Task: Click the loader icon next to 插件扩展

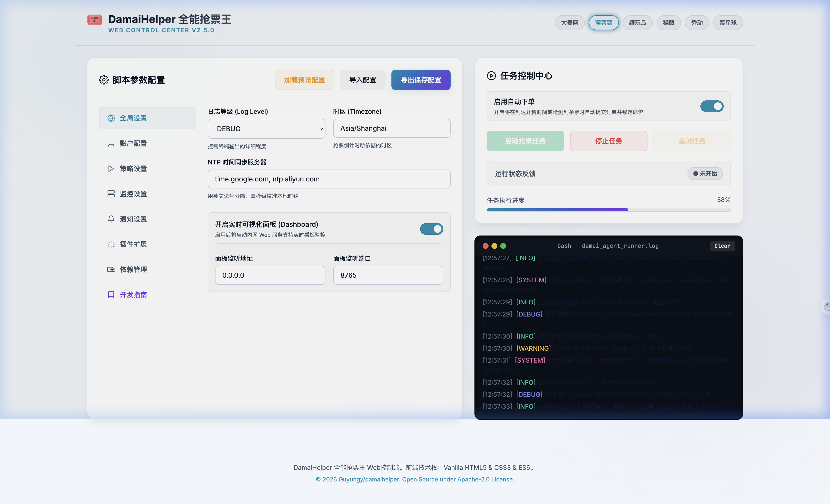Action: coord(111,244)
